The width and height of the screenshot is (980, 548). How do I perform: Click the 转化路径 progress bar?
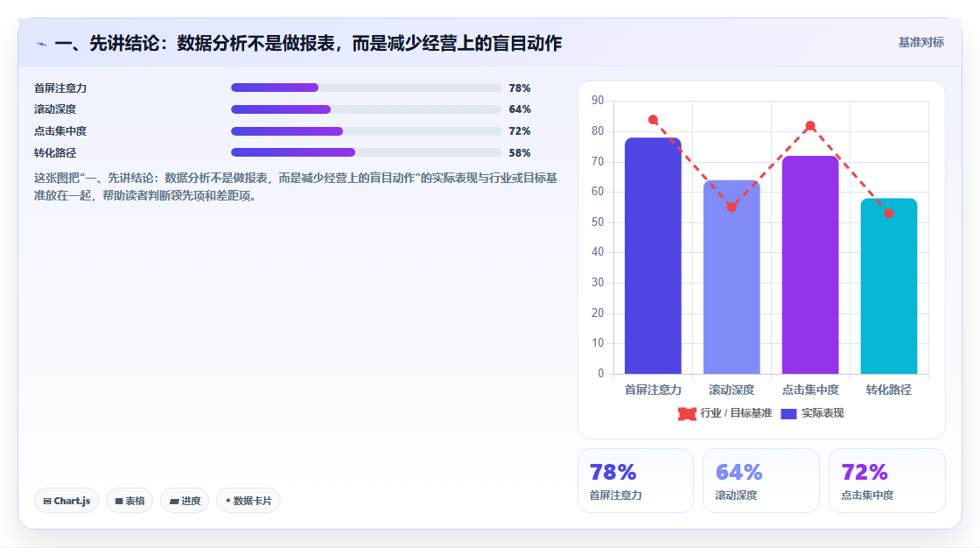coord(367,152)
